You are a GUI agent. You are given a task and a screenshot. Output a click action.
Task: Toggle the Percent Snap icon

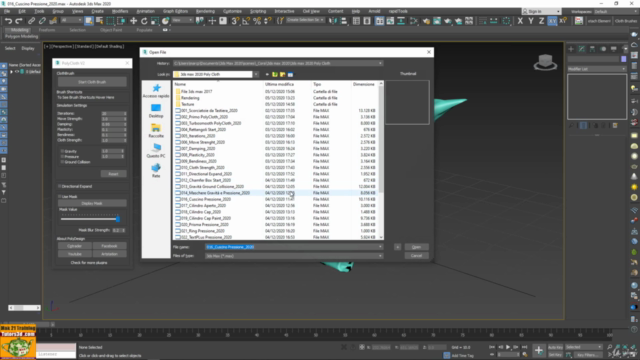tap(257, 21)
